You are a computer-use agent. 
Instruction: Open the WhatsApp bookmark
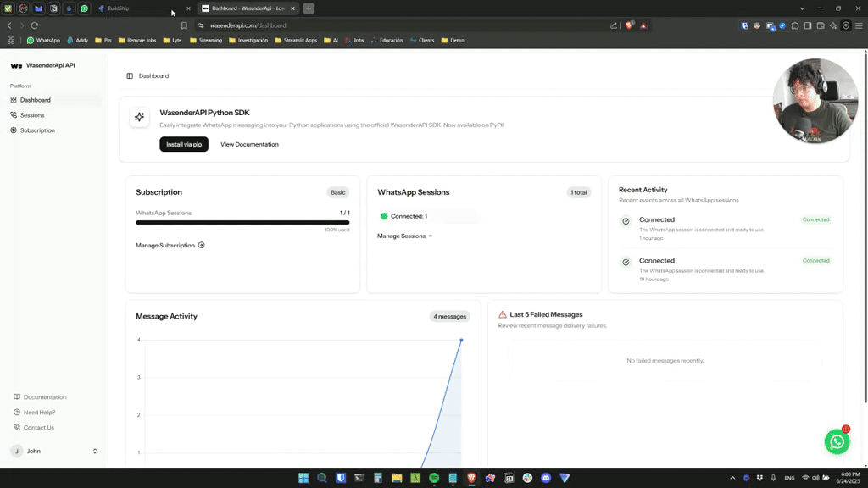[x=43, y=41]
